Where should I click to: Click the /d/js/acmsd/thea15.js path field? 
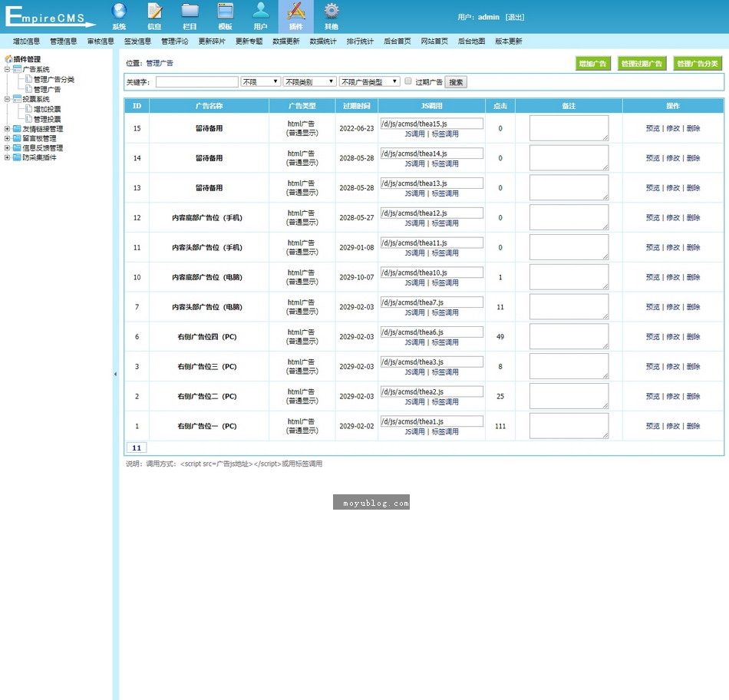(432, 124)
